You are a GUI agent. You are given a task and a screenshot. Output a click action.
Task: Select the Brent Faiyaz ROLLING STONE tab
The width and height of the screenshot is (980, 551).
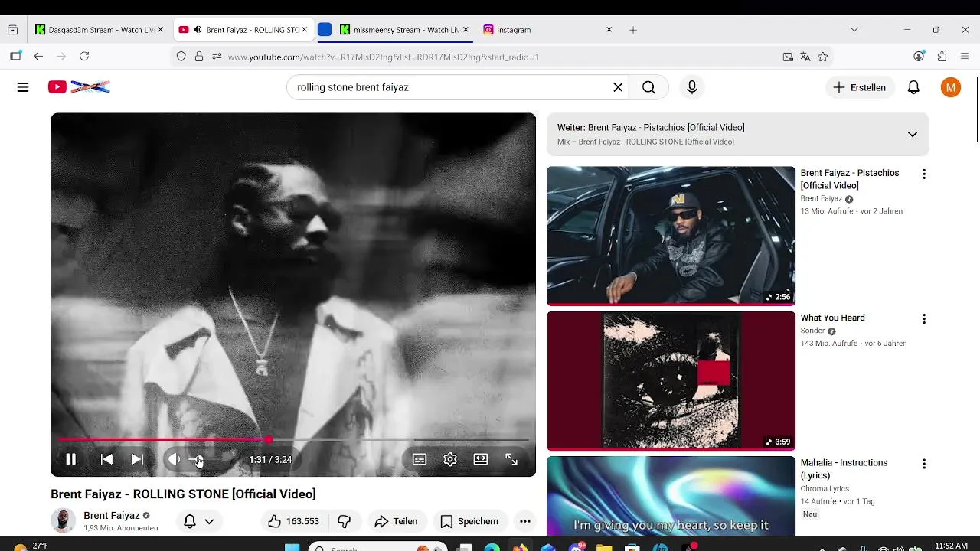pyautogui.click(x=245, y=30)
